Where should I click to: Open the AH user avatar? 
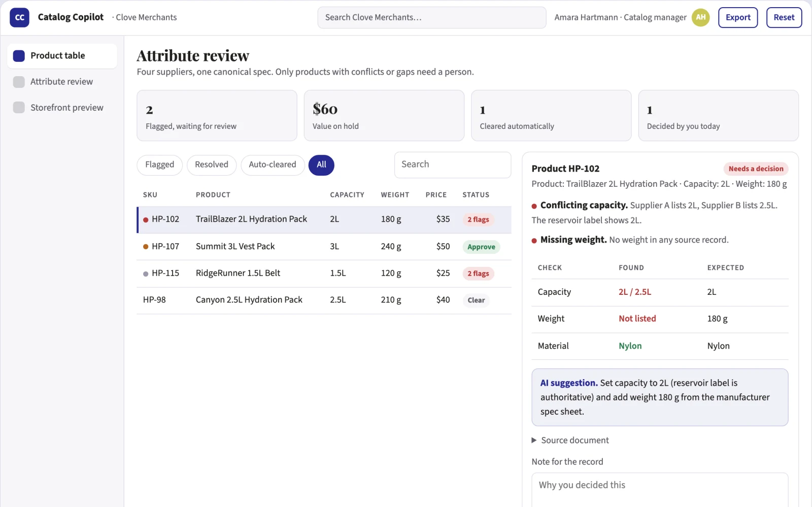click(700, 17)
